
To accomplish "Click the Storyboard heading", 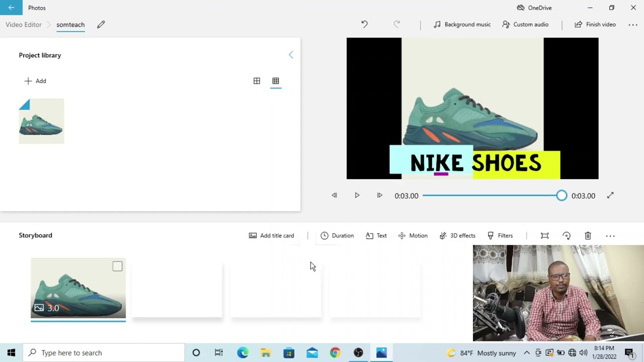I will tap(35, 235).
